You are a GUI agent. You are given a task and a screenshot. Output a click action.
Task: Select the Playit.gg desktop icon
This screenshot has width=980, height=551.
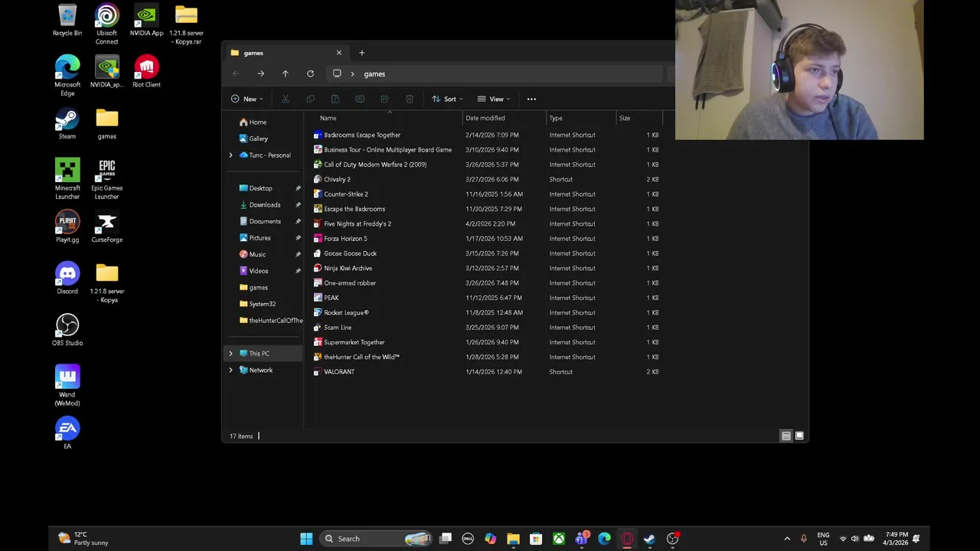67,227
